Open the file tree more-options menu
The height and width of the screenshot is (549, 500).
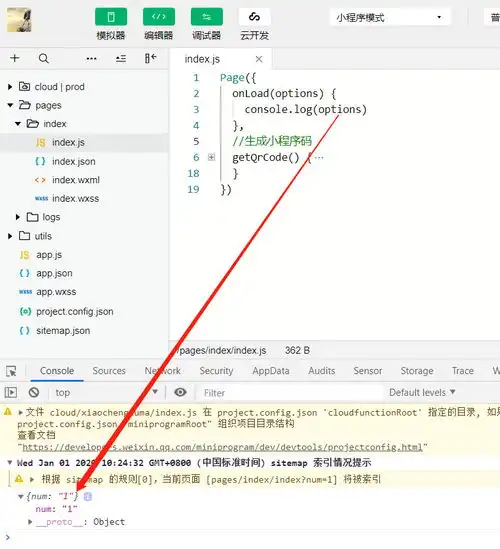coord(91,58)
